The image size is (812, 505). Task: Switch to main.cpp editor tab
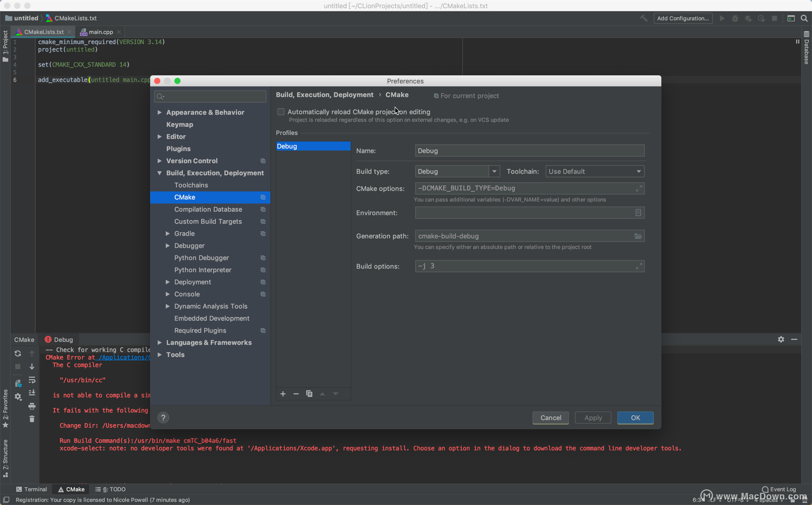[x=101, y=32]
